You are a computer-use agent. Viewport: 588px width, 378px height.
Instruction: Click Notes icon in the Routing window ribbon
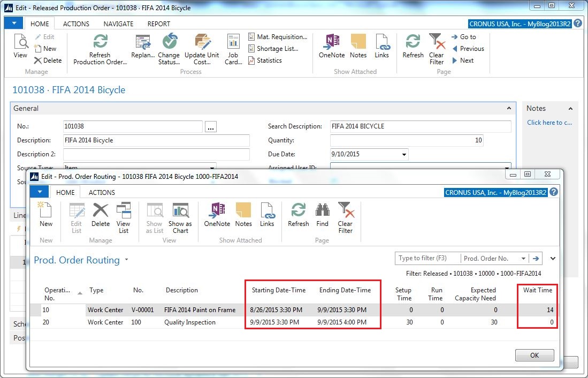(x=243, y=214)
